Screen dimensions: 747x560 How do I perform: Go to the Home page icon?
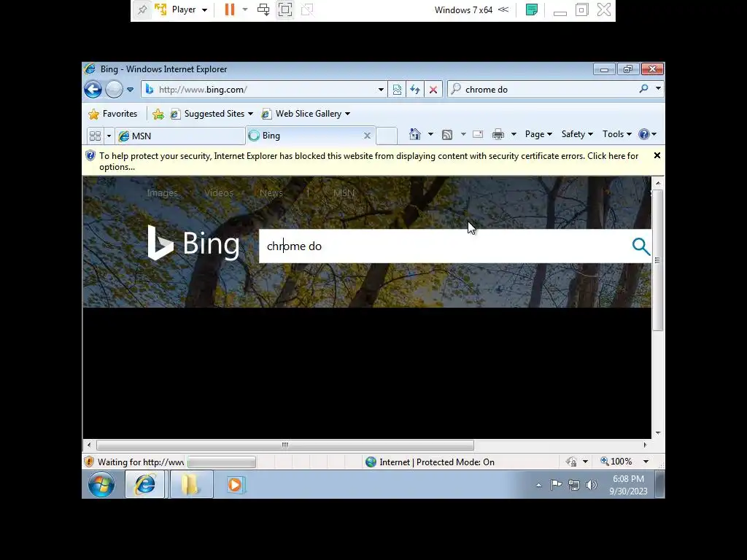pyautogui.click(x=415, y=134)
